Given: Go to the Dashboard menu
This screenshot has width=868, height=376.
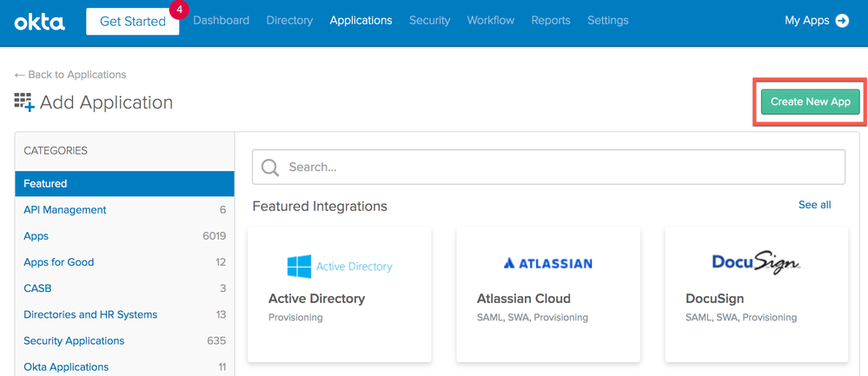Looking at the screenshot, I should click(221, 21).
